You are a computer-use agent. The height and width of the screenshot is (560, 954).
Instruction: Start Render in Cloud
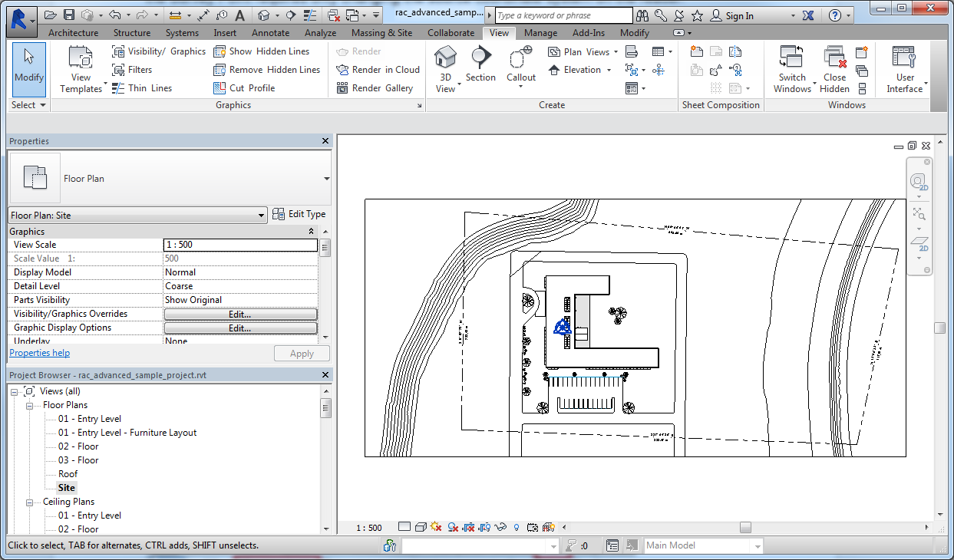pyautogui.click(x=378, y=70)
